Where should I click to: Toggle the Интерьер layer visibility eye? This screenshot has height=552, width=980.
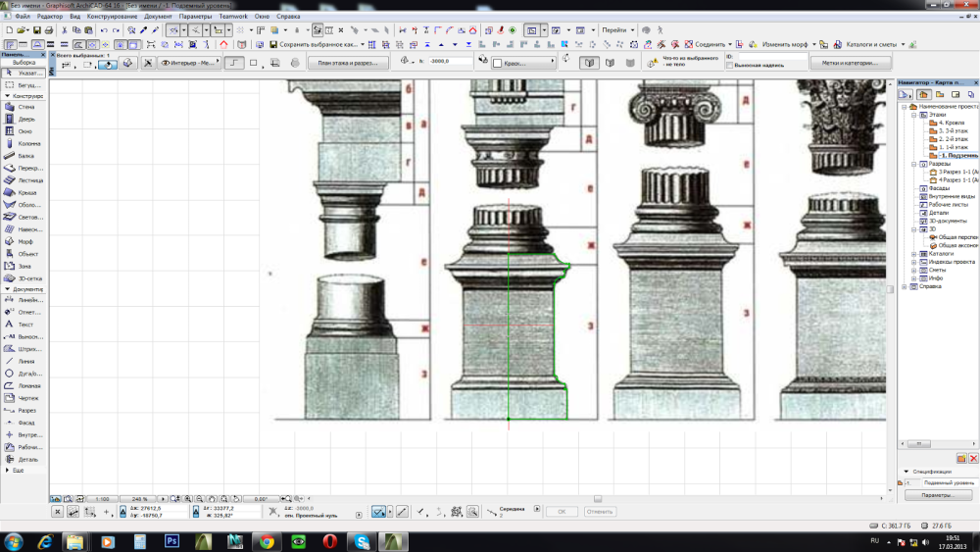165,63
